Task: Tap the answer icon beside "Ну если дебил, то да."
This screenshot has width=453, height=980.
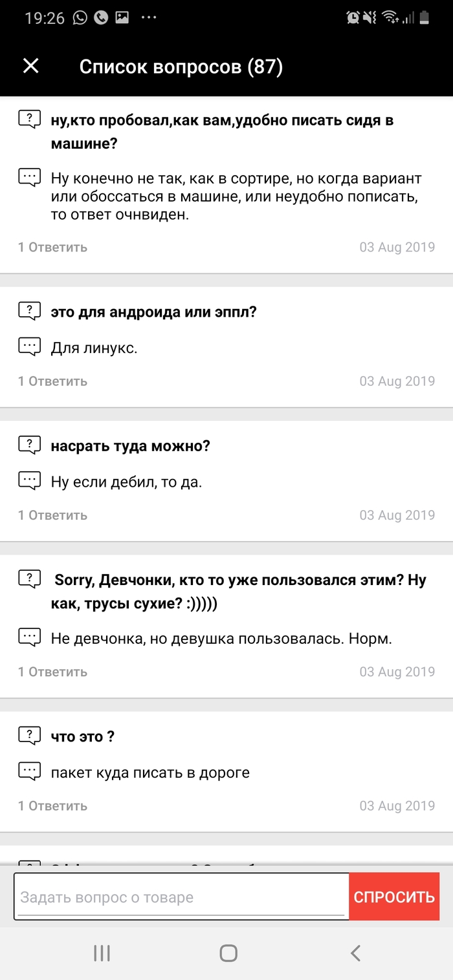Action: (x=29, y=481)
